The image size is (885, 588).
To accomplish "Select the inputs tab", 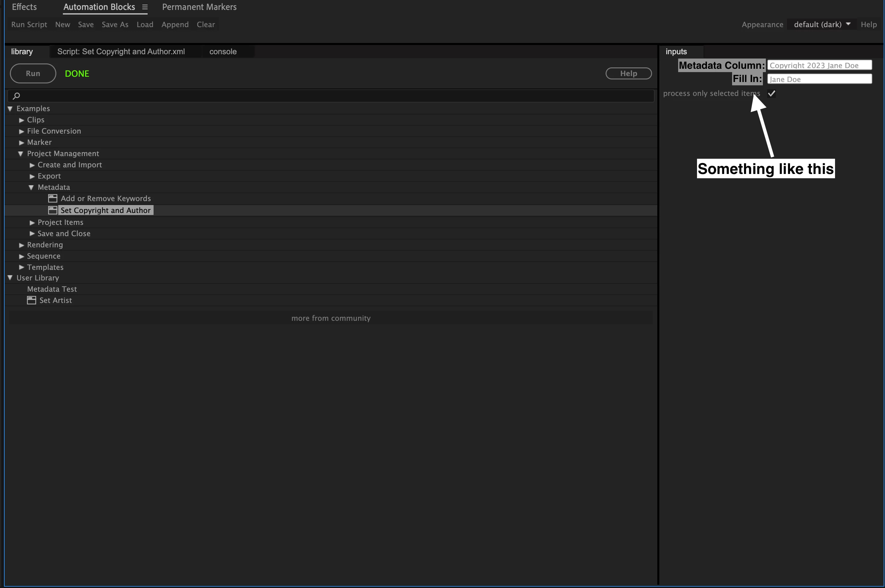I will (x=676, y=51).
